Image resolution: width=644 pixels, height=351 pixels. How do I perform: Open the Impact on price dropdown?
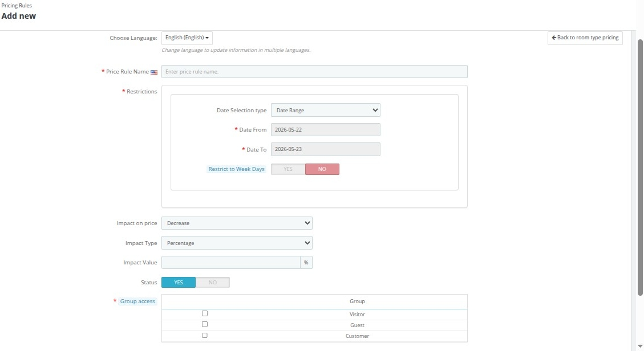237,223
